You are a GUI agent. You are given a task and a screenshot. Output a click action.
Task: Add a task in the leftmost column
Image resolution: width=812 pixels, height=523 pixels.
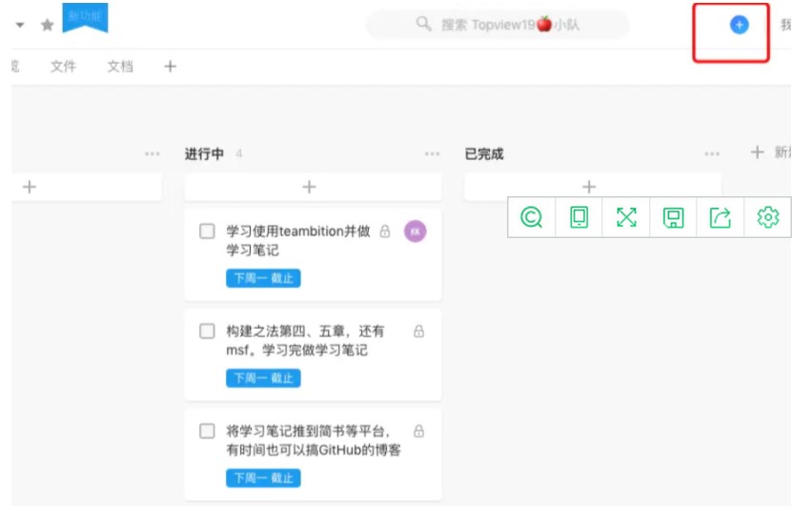(x=87, y=187)
